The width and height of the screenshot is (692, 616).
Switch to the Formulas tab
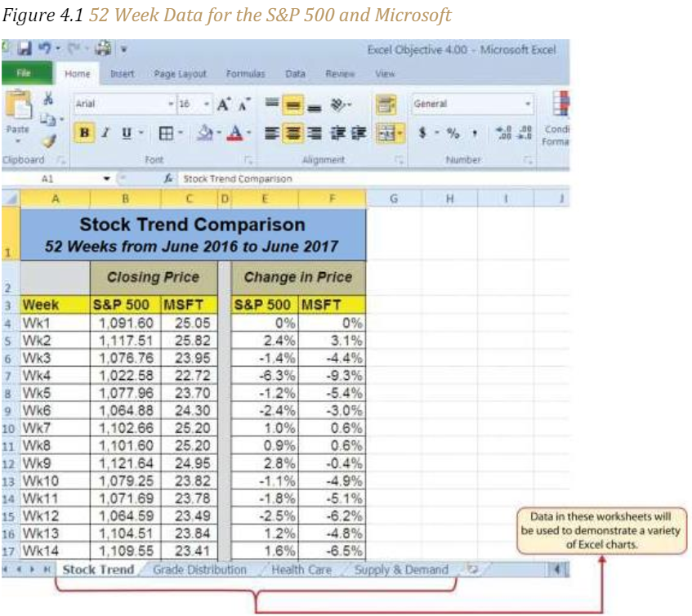click(245, 74)
